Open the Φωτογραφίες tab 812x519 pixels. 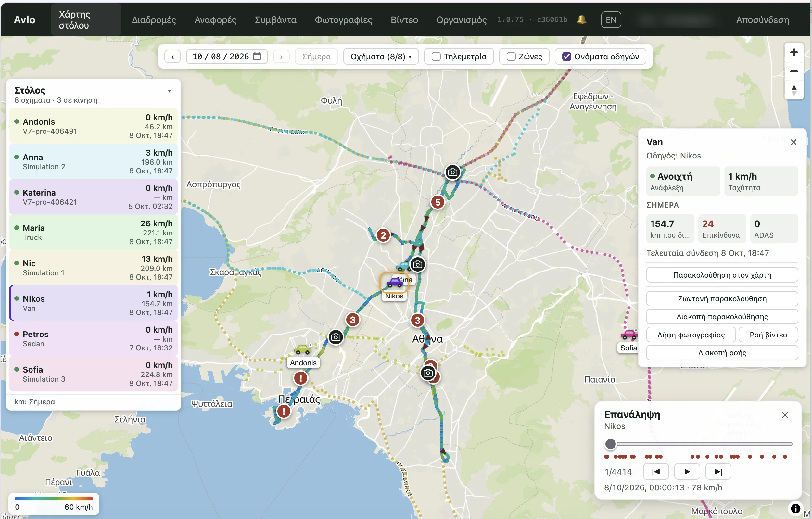(343, 20)
